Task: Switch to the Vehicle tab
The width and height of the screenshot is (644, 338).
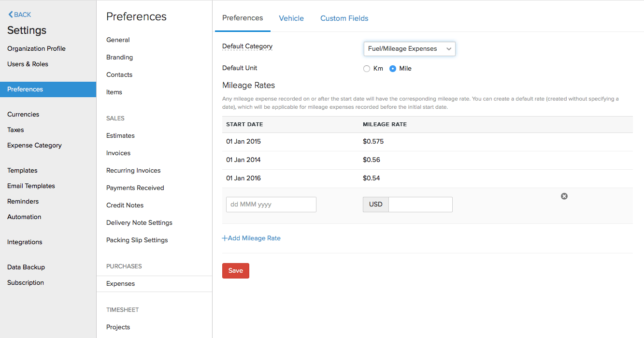Action: 291,18
